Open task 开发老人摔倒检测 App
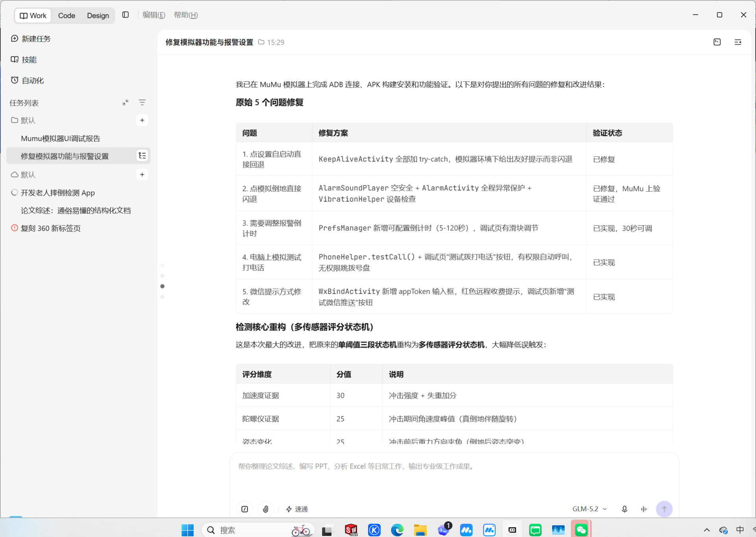 (x=58, y=193)
